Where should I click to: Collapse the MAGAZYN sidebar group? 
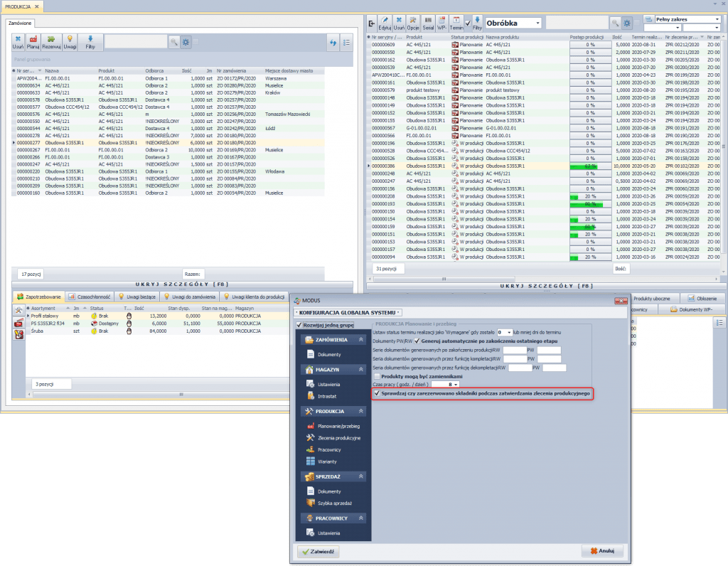[x=360, y=370]
